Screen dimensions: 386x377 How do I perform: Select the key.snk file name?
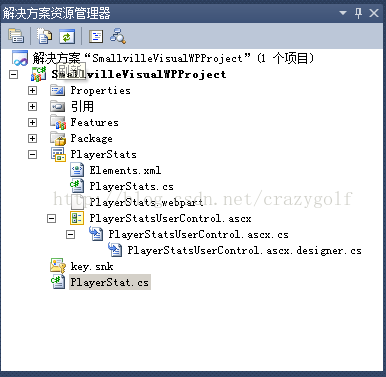pyautogui.click(x=92, y=266)
